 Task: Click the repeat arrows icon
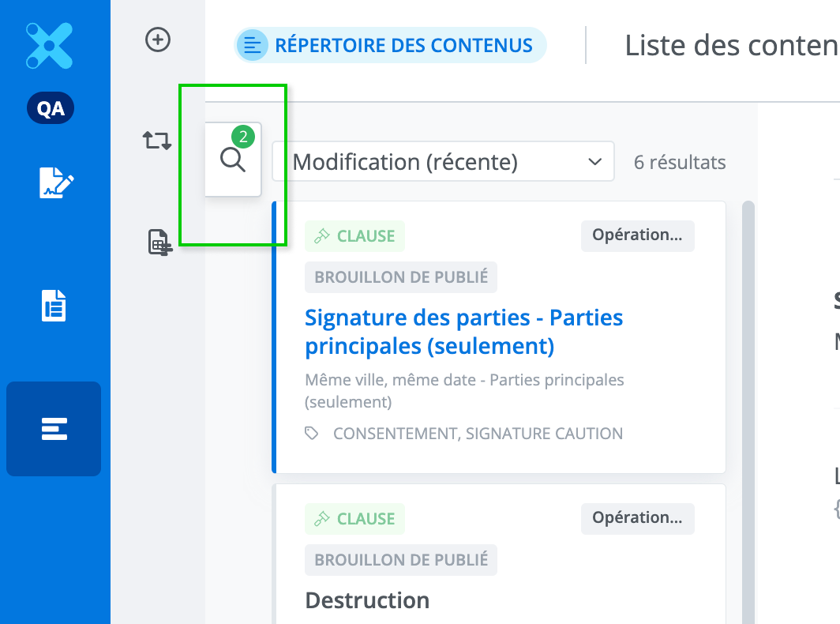coord(157,141)
